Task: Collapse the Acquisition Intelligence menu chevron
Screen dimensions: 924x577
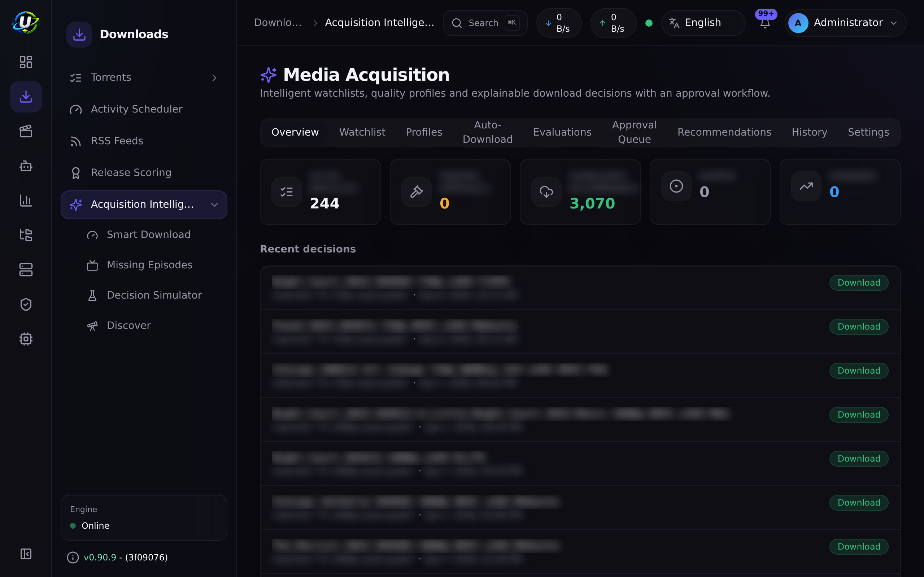Action: (214, 205)
